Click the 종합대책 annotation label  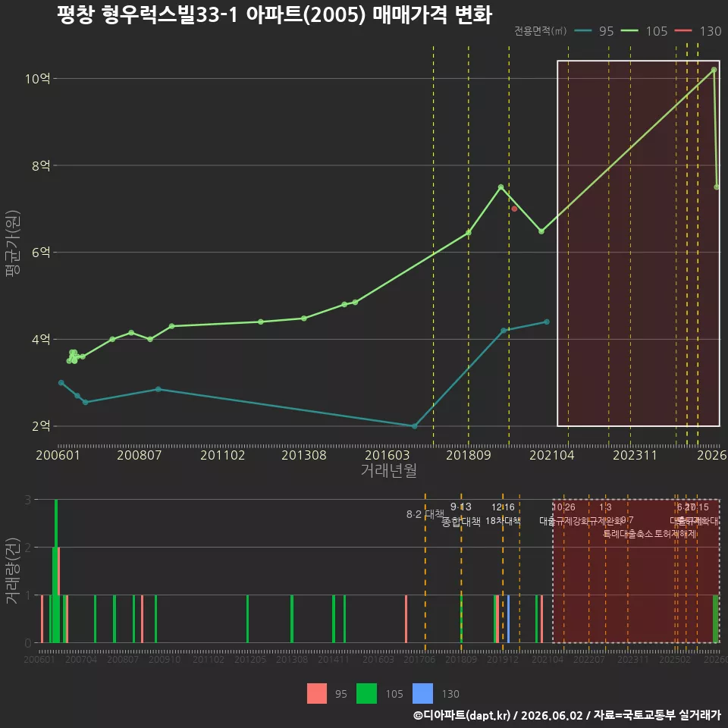pos(460,522)
